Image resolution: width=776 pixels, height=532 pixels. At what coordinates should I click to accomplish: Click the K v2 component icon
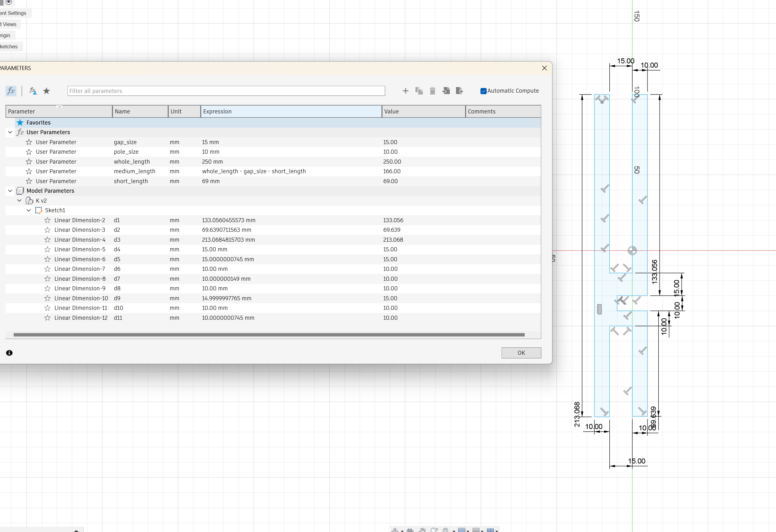(x=29, y=201)
